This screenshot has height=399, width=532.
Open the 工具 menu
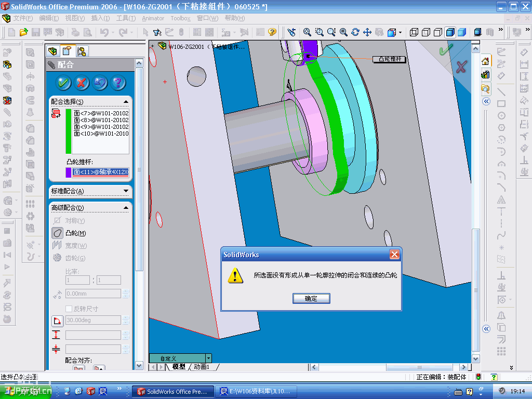point(126,18)
